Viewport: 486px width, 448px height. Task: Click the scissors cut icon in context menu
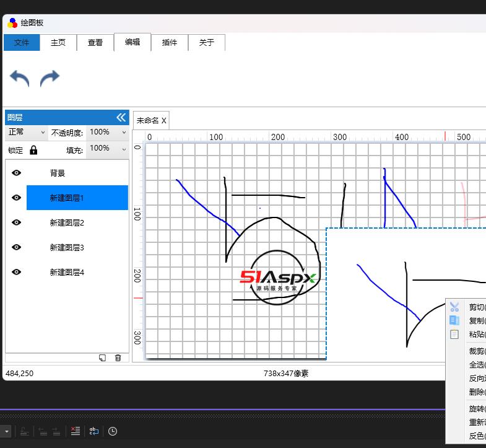tap(454, 307)
